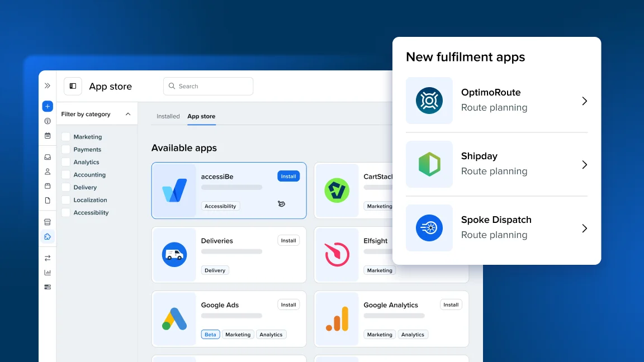Click the Analytics tag on Google Ads card
The image size is (644, 362).
pyautogui.click(x=271, y=335)
